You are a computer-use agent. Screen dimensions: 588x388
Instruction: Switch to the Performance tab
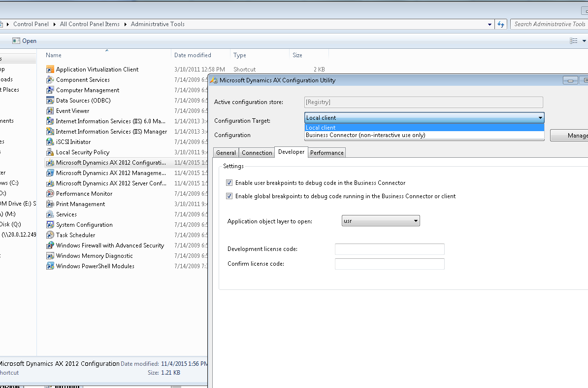tap(327, 153)
